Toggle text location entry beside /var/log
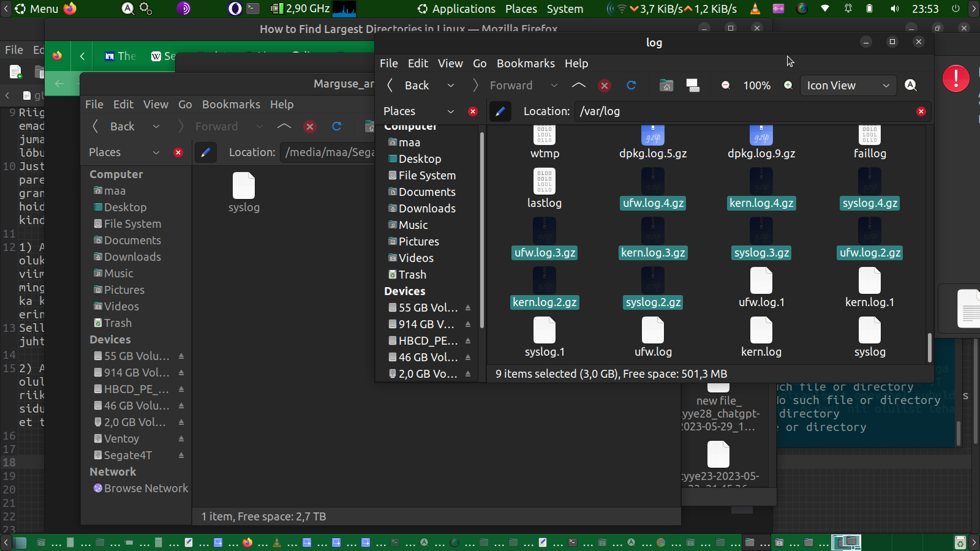980x551 pixels. 500,111
